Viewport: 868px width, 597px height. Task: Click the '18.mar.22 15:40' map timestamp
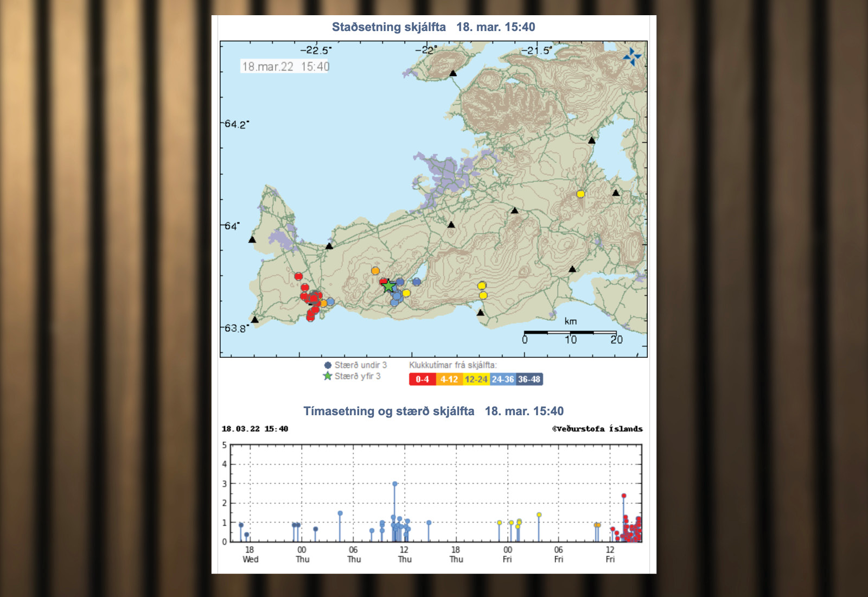click(285, 66)
